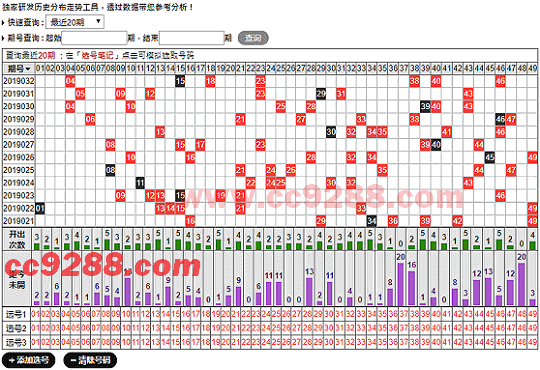Select number 10 in row 选号2

coord(126,328)
